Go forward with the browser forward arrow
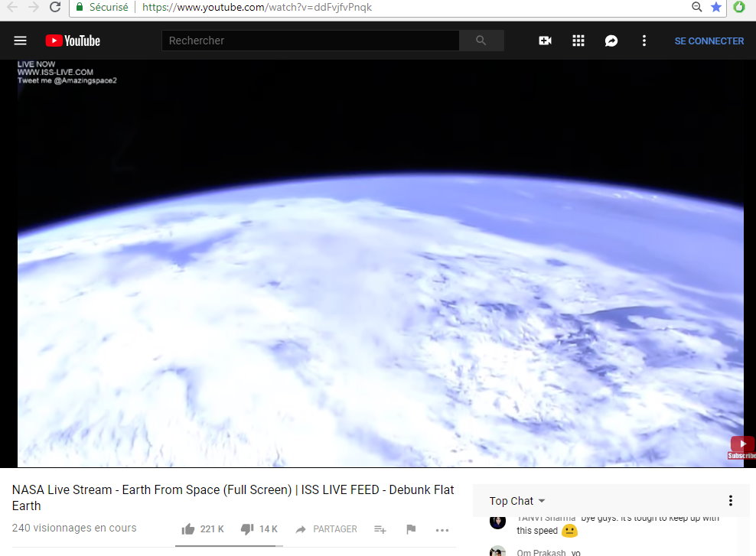The image size is (756, 556). (33, 7)
